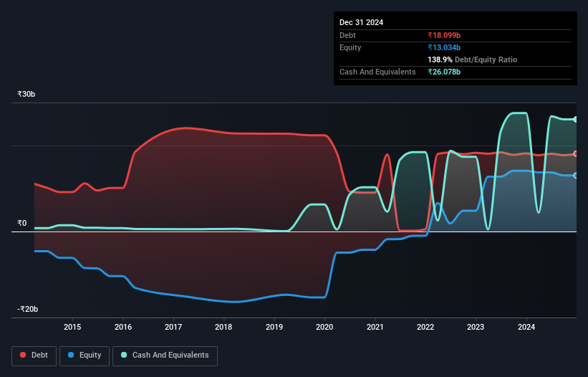
Task: Click the blue Equity legend dot
Action: [71, 355]
